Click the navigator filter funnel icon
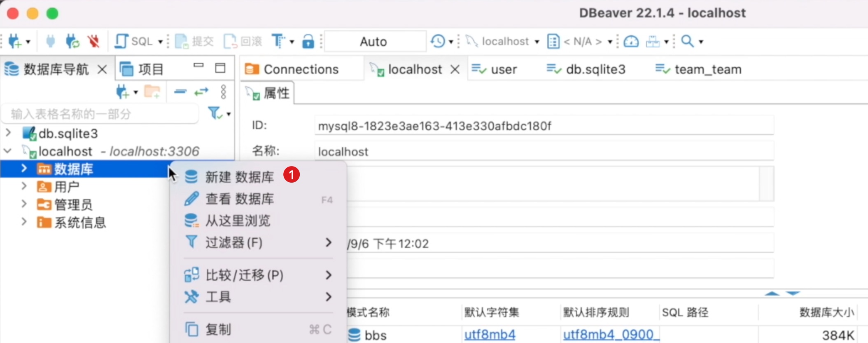The height and width of the screenshot is (343, 868). (x=215, y=113)
